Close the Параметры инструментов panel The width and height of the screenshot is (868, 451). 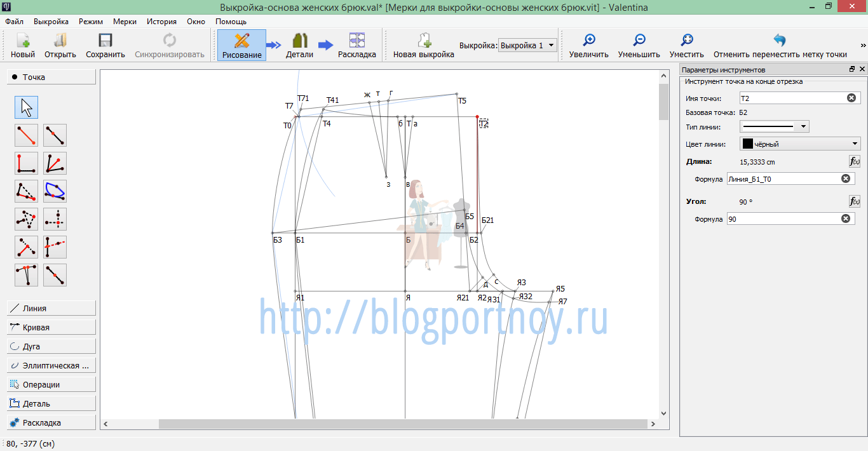[862, 69]
